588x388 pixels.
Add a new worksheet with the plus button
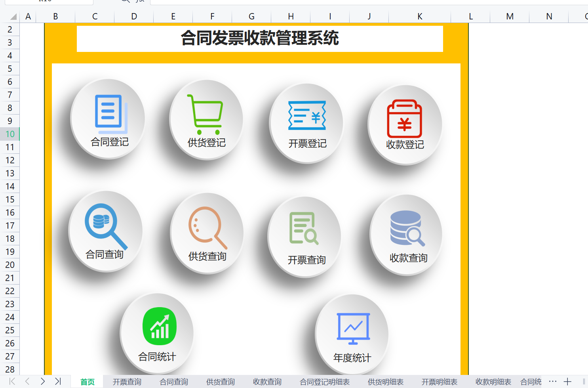(567, 381)
